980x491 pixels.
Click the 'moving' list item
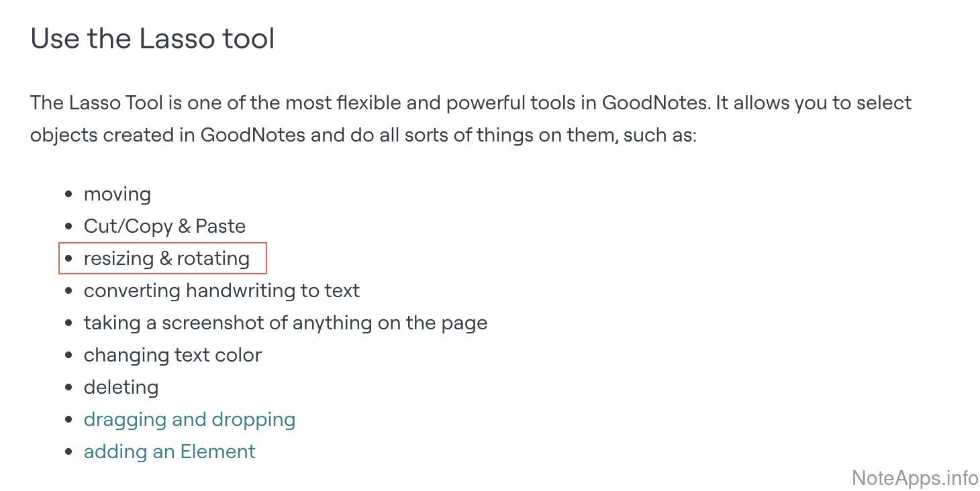[x=117, y=195]
